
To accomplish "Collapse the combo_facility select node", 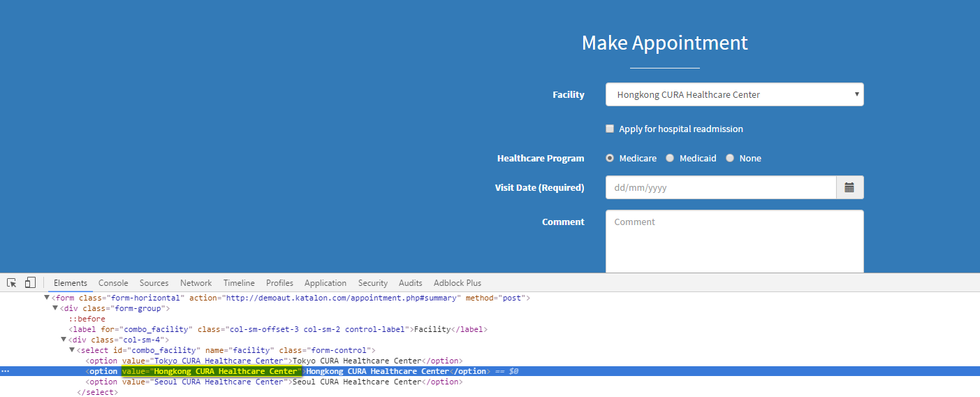I will pyautogui.click(x=72, y=350).
